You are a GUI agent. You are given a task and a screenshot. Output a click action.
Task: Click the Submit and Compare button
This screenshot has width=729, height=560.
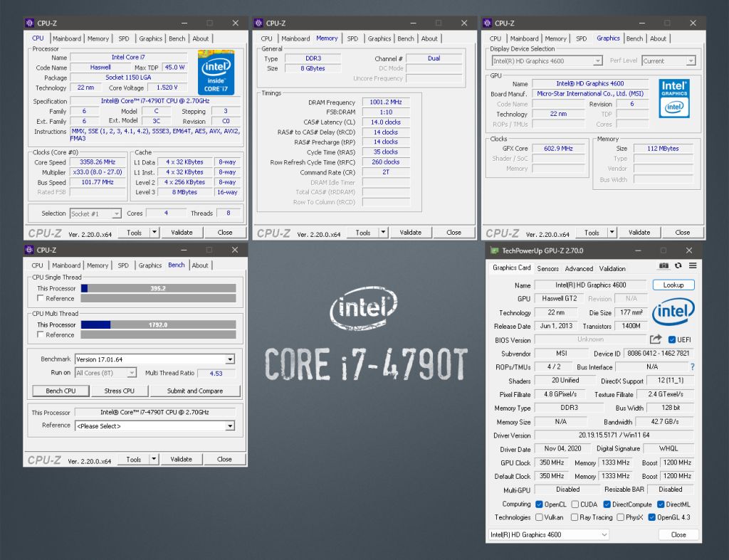coord(195,391)
